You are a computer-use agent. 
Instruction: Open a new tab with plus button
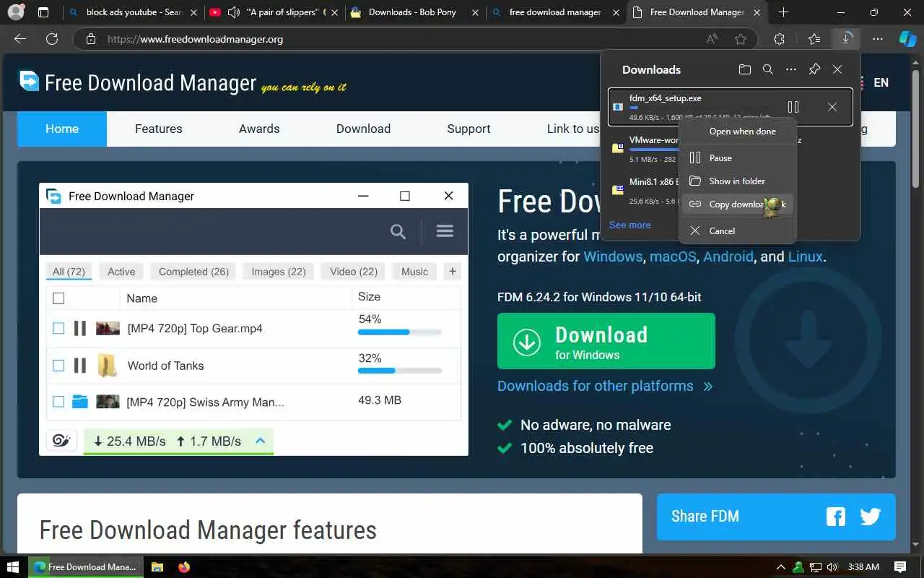784,12
